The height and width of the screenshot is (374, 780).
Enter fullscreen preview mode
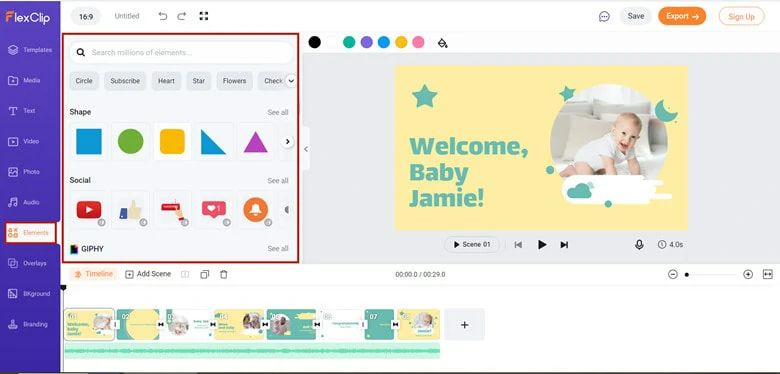(x=203, y=16)
